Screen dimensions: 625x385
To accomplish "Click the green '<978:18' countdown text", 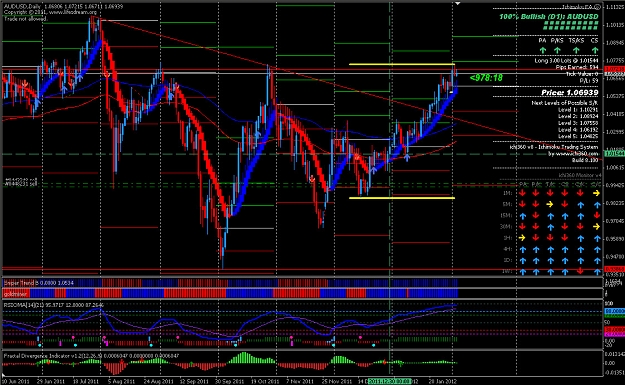I will click(x=486, y=78).
